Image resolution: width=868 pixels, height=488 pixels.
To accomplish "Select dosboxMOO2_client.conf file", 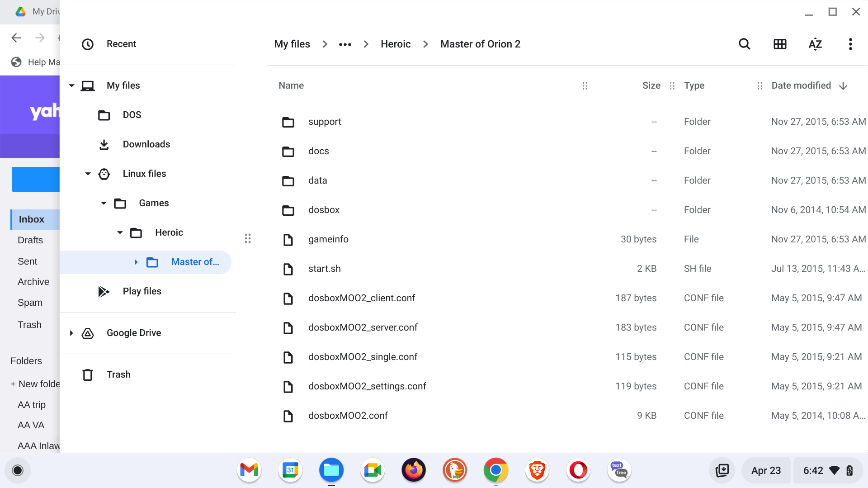I will (x=567, y=298).
